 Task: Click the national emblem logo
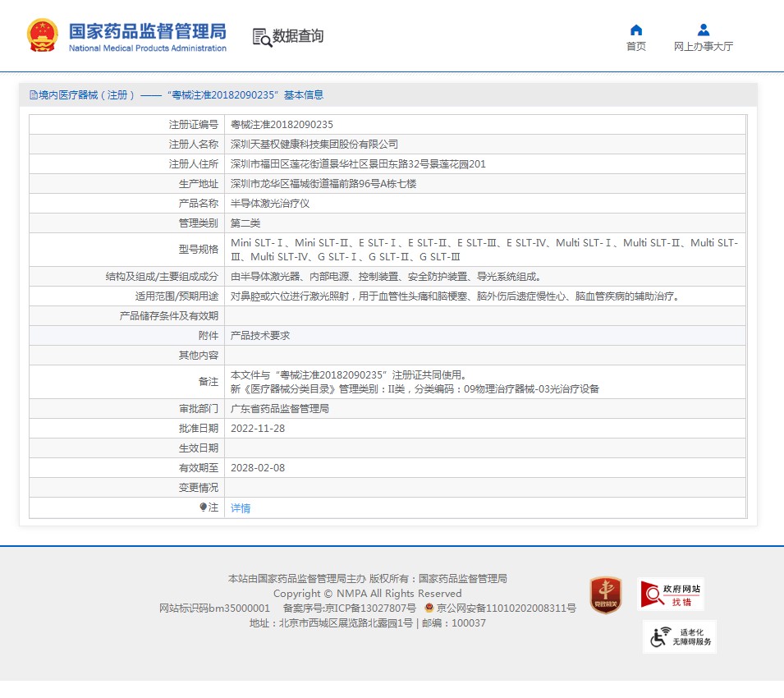pyautogui.click(x=43, y=35)
